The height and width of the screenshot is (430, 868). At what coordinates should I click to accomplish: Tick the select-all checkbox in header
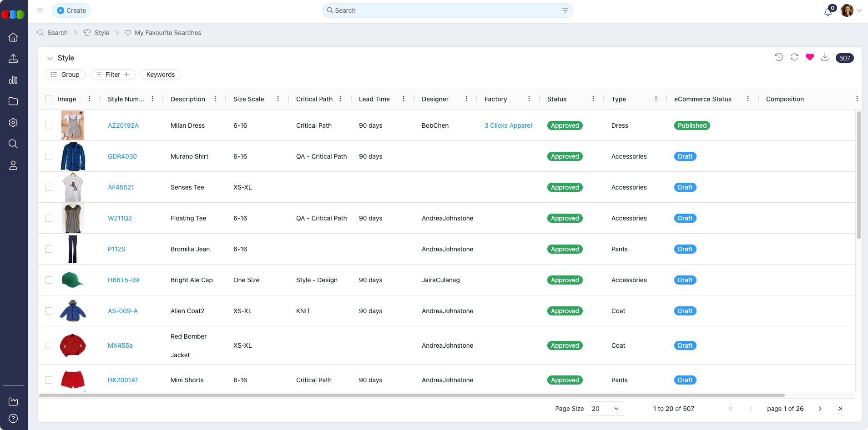[x=49, y=99]
